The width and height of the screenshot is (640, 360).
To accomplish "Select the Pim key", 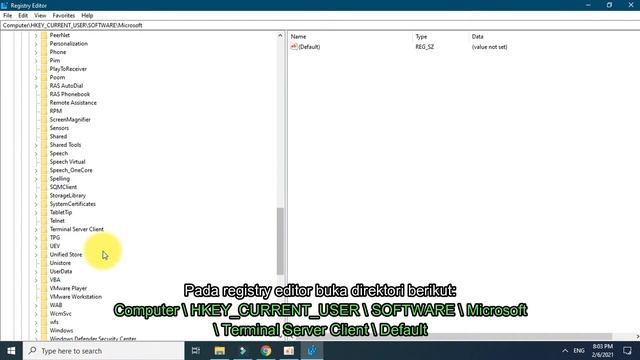I will [55, 60].
